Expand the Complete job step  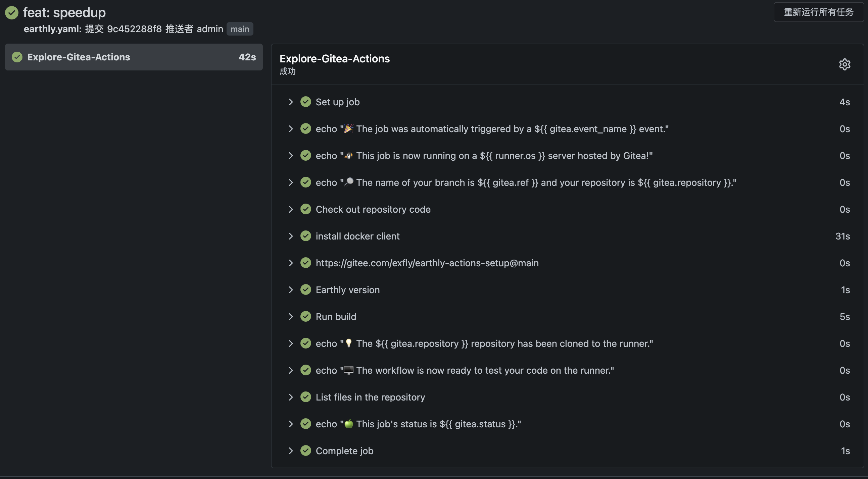[x=291, y=451]
